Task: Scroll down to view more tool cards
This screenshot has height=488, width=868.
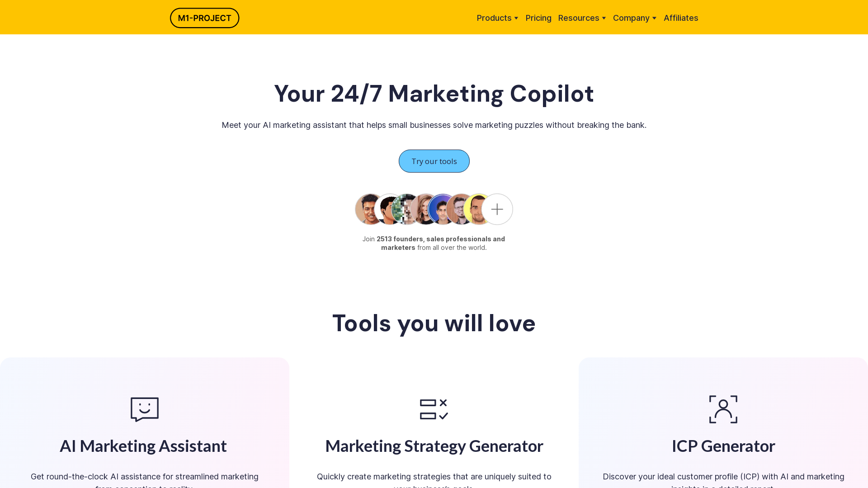Action: (434, 423)
